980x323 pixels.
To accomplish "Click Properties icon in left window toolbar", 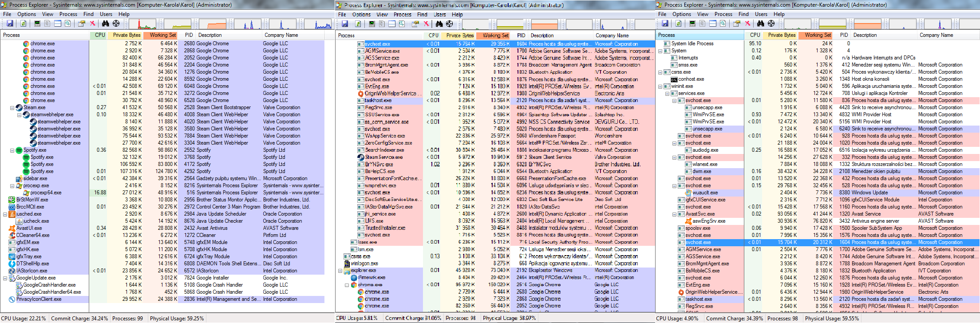I will pyautogui.click(x=82, y=24).
